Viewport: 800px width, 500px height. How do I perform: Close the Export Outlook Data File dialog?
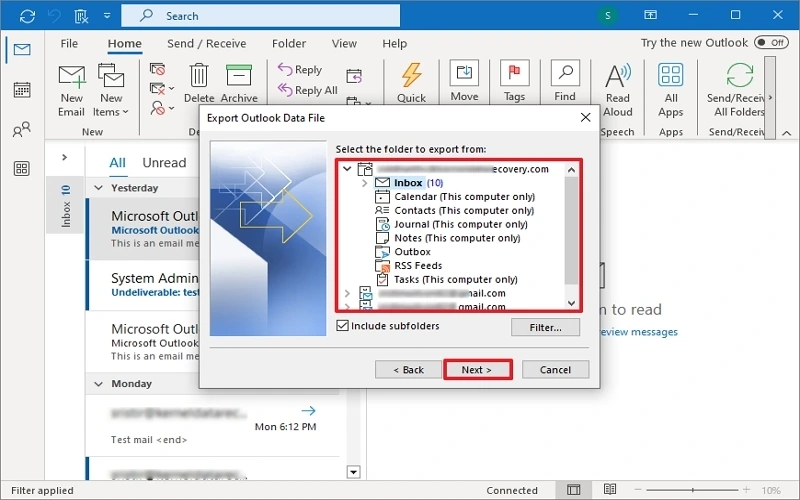point(586,118)
